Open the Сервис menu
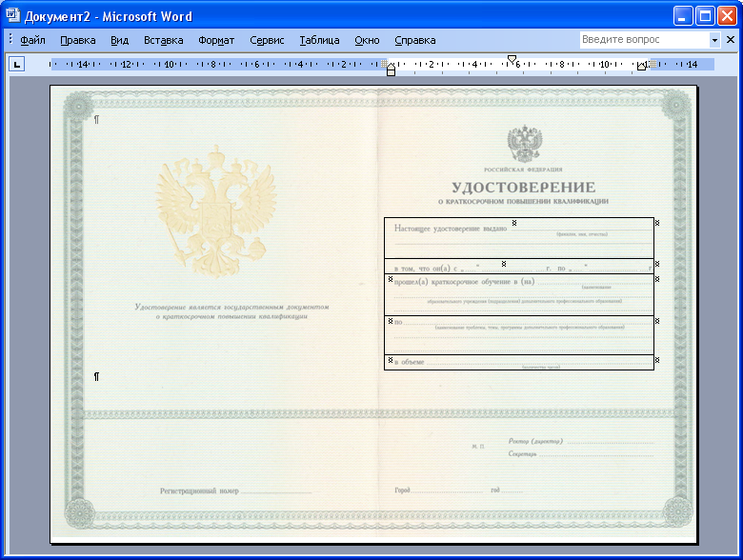 coord(267,40)
